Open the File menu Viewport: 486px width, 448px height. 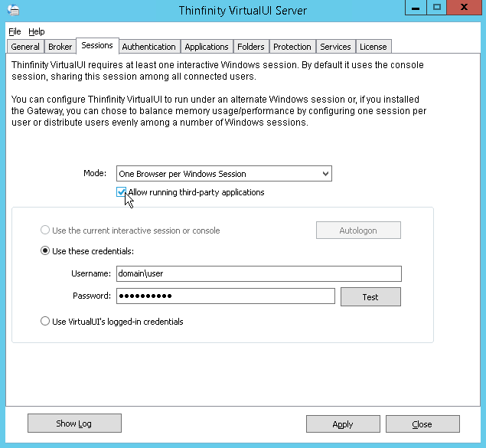(15, 31)
